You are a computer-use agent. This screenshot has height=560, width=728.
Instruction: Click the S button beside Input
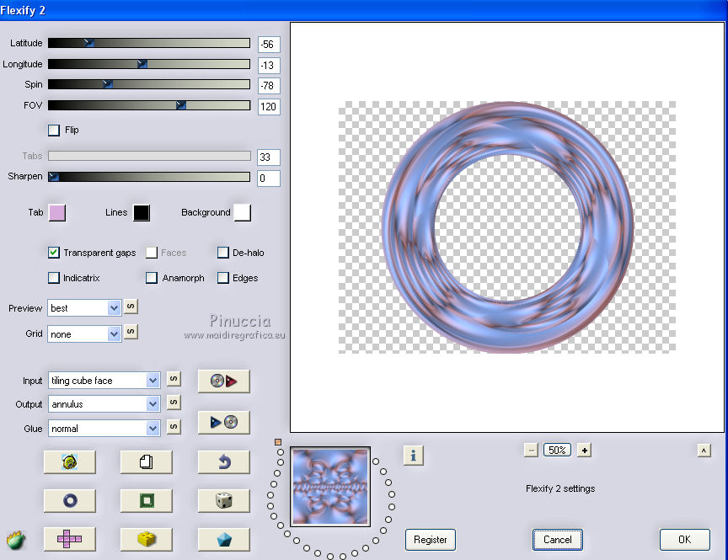click(x=174, y=379)
